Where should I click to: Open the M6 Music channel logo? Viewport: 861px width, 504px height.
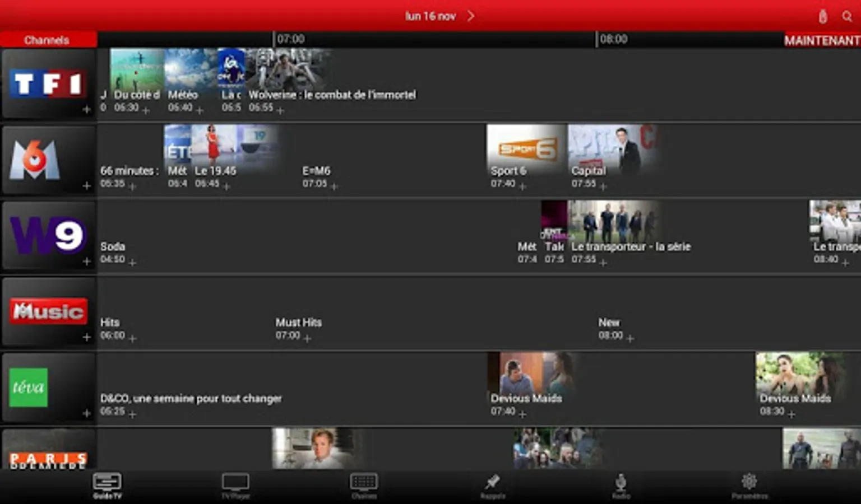coord(48,311)
